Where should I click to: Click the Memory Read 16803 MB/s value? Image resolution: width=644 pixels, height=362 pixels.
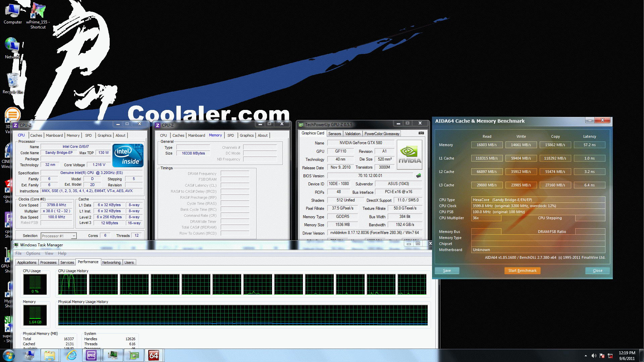(x=487, y=145)
